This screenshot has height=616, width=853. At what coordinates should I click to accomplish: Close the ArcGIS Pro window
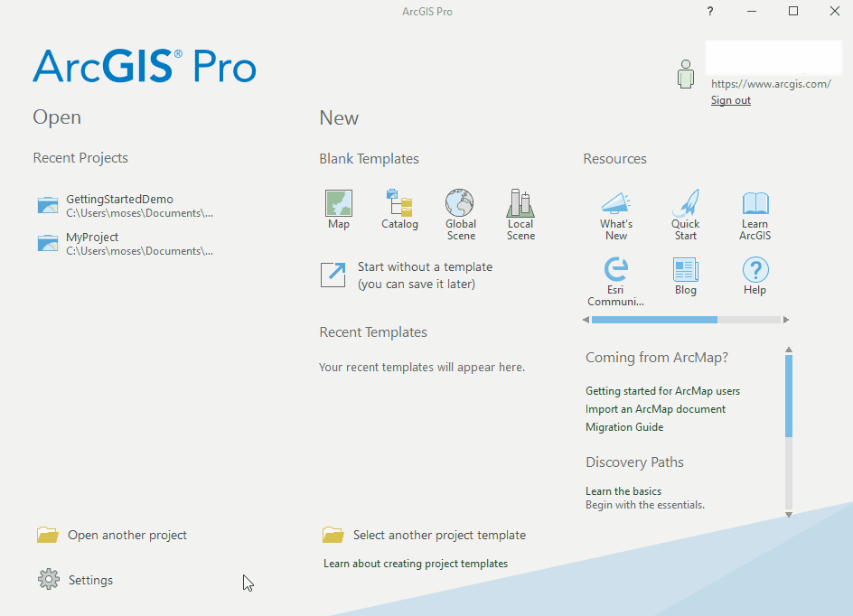click(x=835, y=12)
